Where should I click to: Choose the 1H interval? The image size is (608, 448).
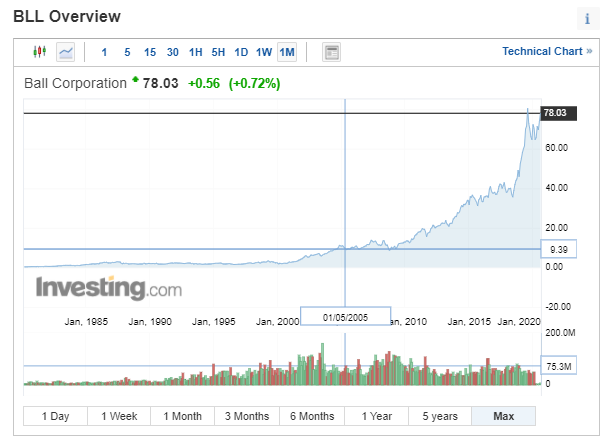pos(195,52)
